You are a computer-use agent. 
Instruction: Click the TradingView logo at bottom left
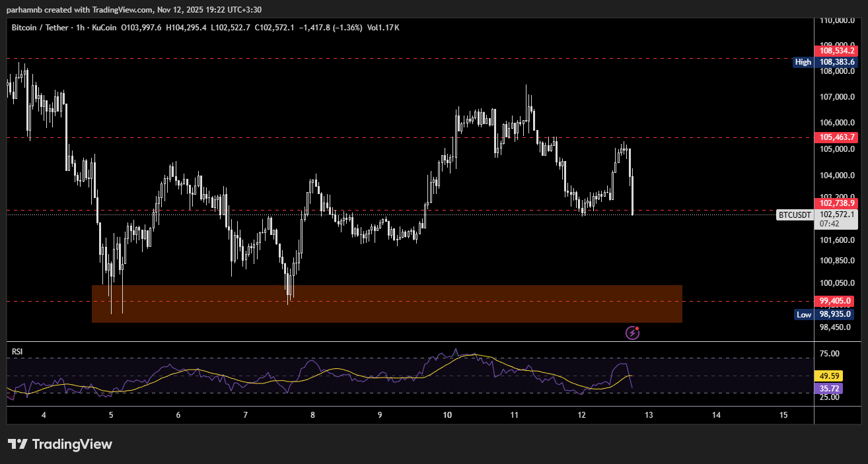click(x=60, y=444)
